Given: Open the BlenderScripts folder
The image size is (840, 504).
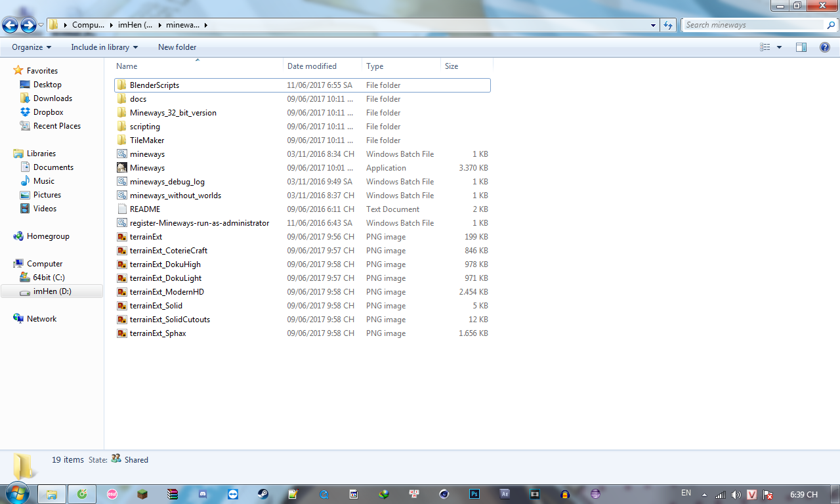Looking at the screenshot, I should pos(303,85).
